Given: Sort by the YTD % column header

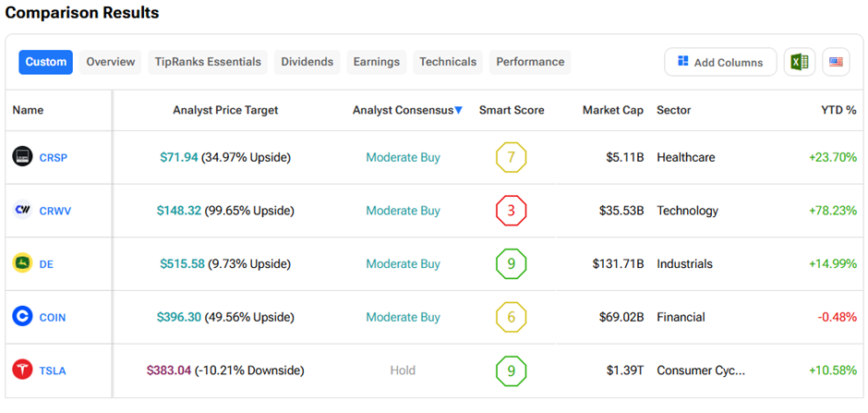Looking at the screenshot, I should point(838,110).
